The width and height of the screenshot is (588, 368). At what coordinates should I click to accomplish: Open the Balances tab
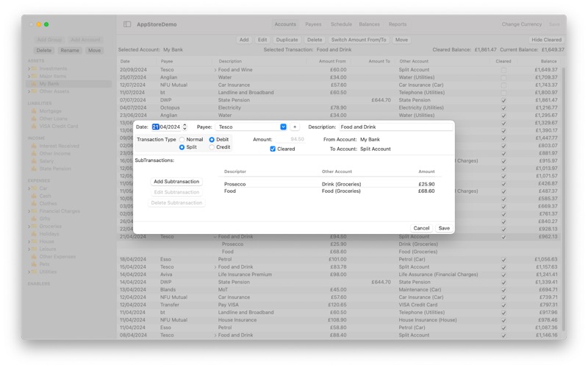pyautogui.click(x=370, y=24)
